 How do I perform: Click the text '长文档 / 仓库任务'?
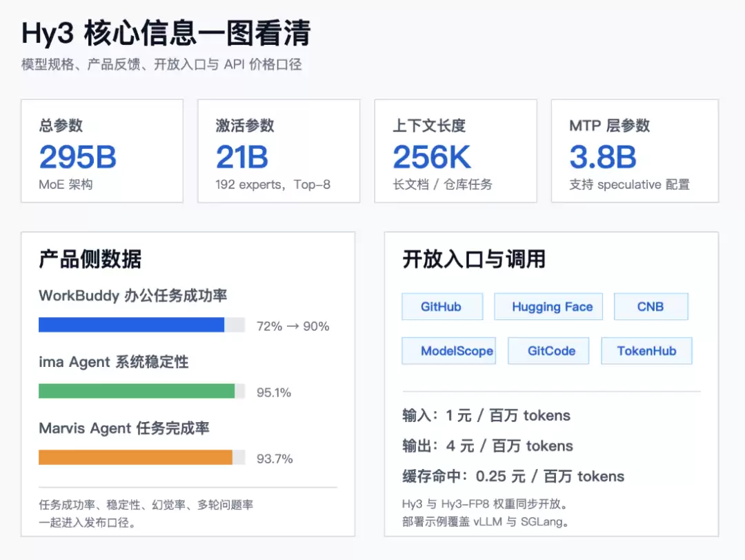pyautogui.click(x=442, y=184)
